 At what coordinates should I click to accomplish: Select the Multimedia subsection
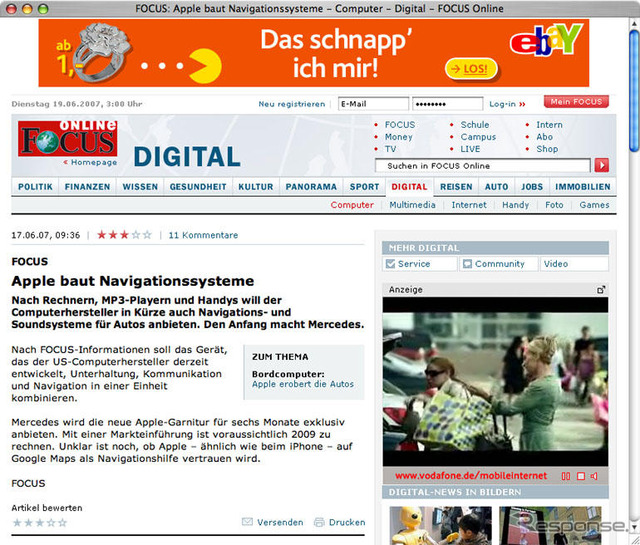412,205
